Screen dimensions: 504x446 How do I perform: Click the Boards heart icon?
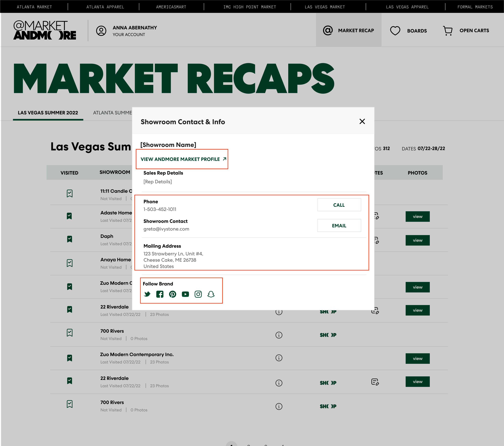[395, 31]
